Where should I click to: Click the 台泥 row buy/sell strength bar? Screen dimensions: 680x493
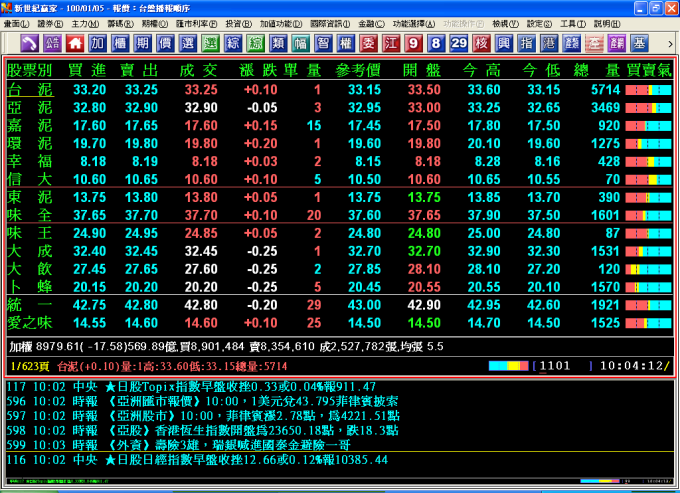coord(648,90)
